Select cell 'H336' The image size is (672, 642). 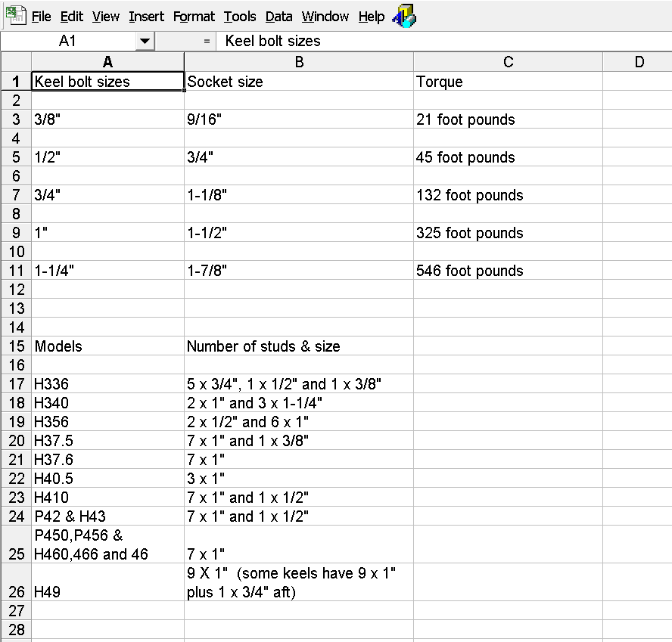(x=107, y=383)
